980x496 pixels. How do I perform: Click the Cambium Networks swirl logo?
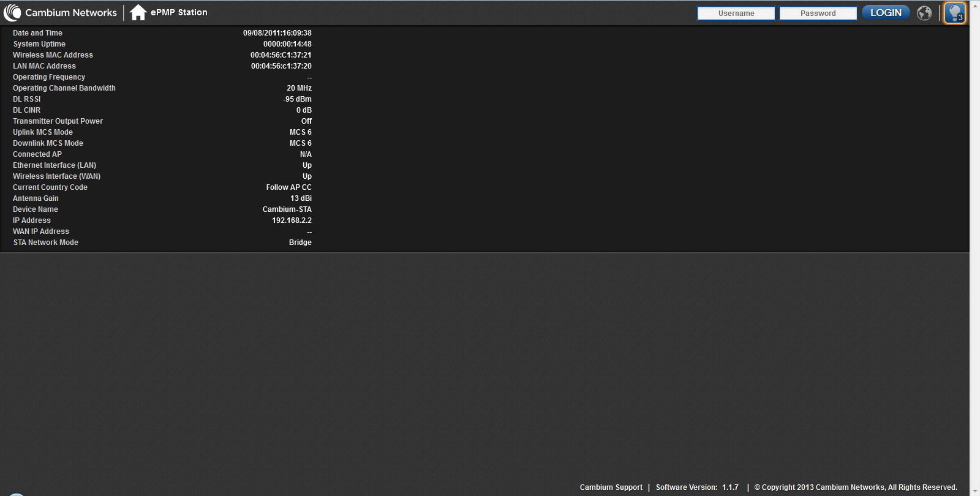point(12,13)
